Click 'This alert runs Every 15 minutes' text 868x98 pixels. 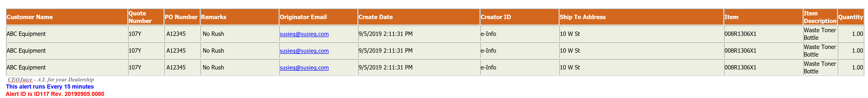tap(50, 87)
